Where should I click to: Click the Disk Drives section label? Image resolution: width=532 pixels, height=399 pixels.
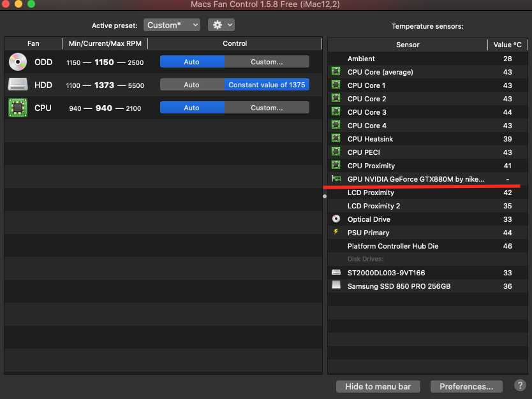[x=366, y=259]
